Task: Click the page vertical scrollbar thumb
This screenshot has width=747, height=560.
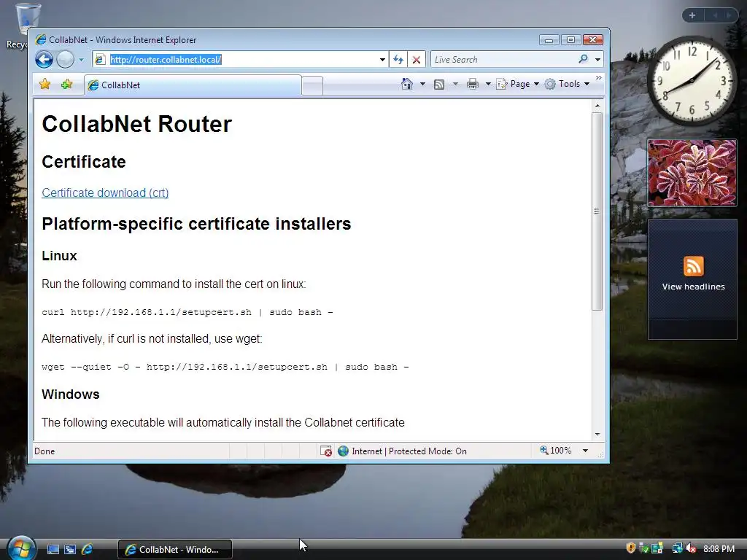Action: pos(597,211)
